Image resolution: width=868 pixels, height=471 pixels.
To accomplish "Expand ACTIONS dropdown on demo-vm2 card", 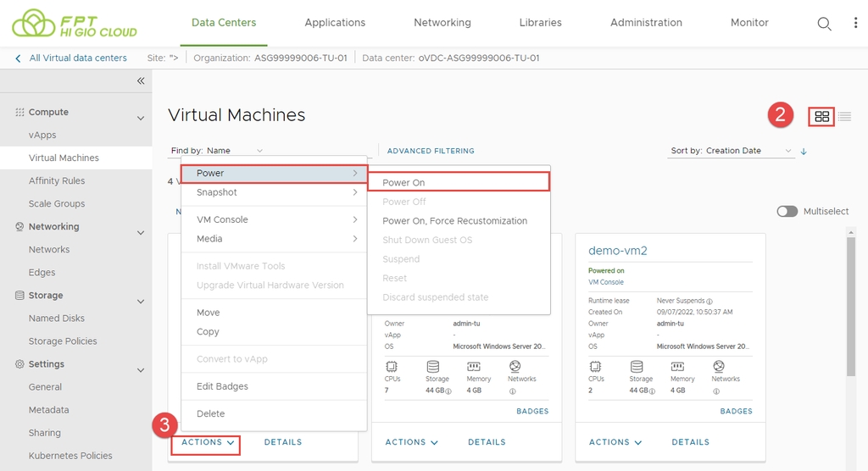I will (615, 442).
